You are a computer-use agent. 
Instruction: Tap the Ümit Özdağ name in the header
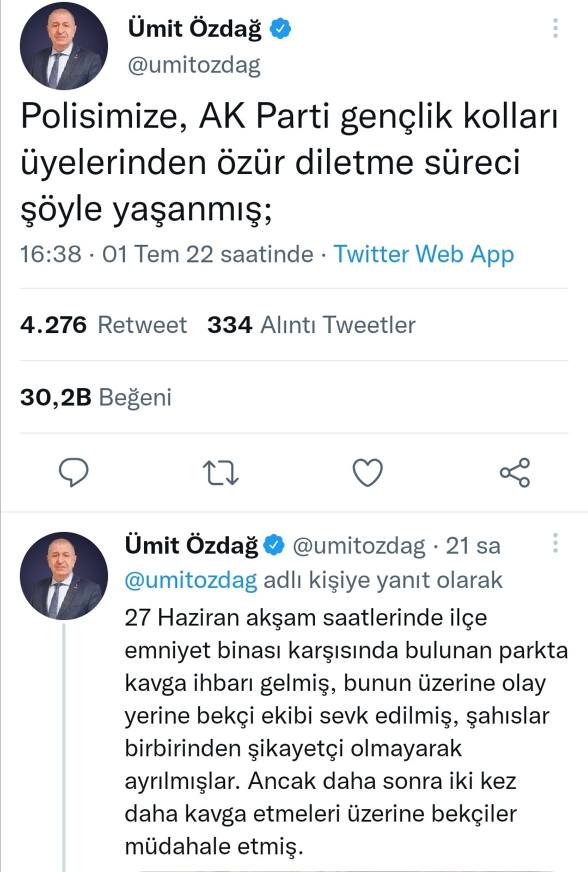point(194,28)
